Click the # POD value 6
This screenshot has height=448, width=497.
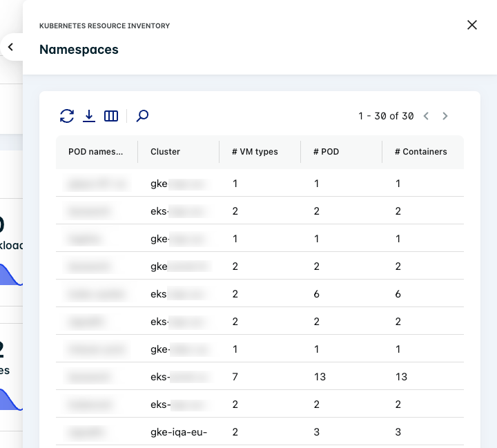click(316, 294)
